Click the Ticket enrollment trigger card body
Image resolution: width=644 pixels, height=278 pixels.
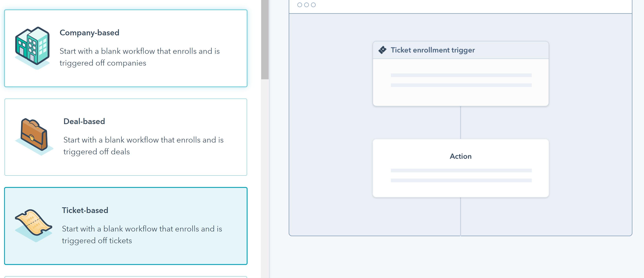point(461,82)
